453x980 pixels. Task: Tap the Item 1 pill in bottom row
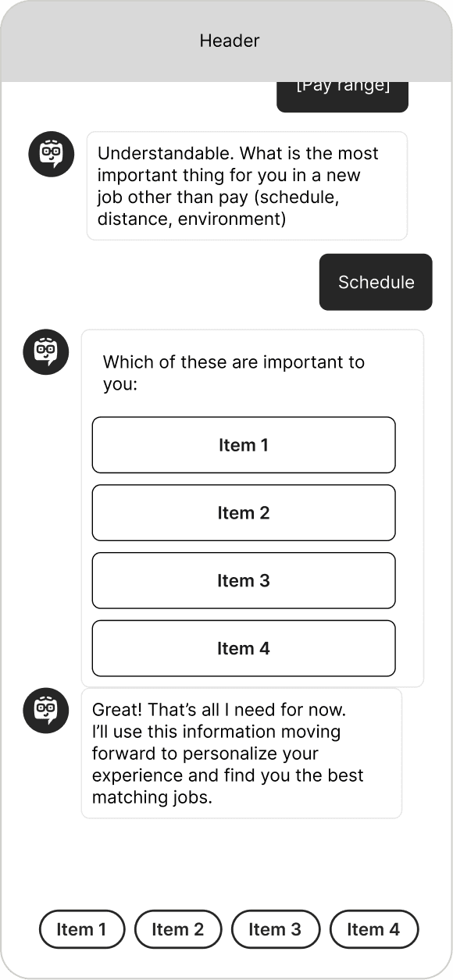click(x=82, y=929)
